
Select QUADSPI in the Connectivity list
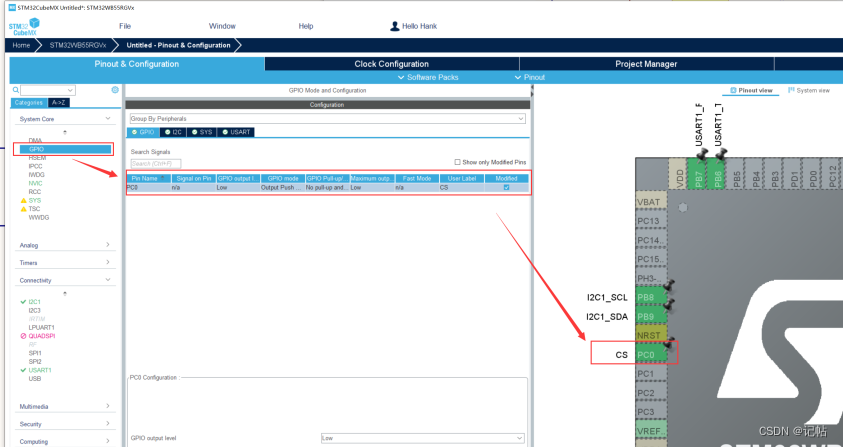click(42, 336)
